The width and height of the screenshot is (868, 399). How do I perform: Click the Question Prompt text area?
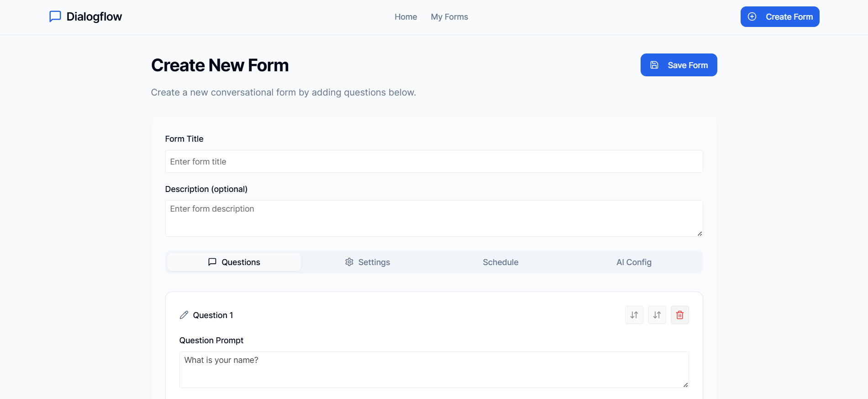click(434, 369)
